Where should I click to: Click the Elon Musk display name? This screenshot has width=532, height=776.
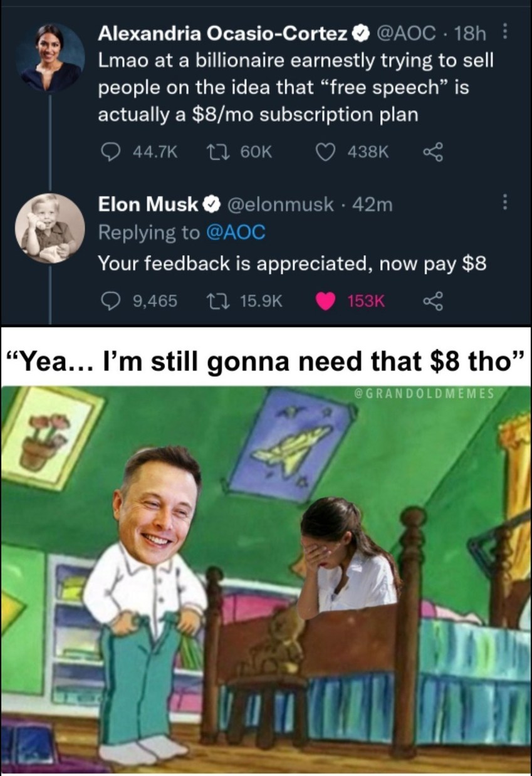click(x=148, y=204)
